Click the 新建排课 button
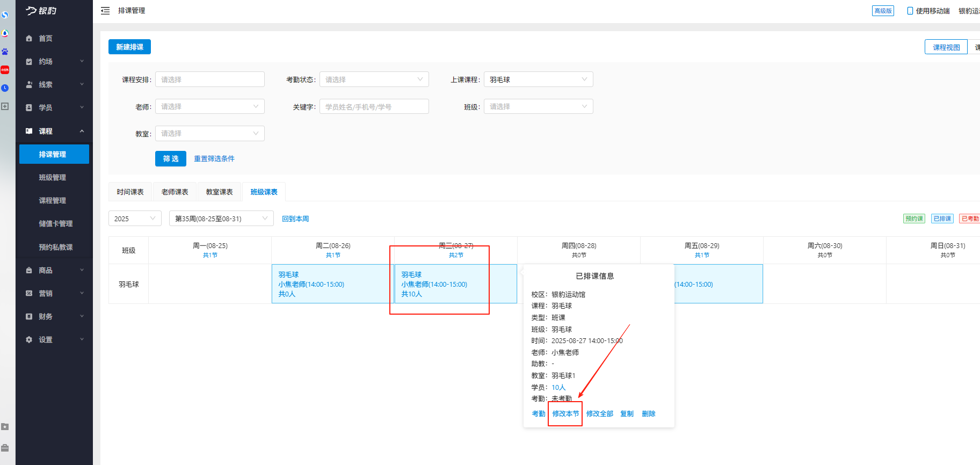The width and height of the screenshot is (980, 465). [129, 47]
